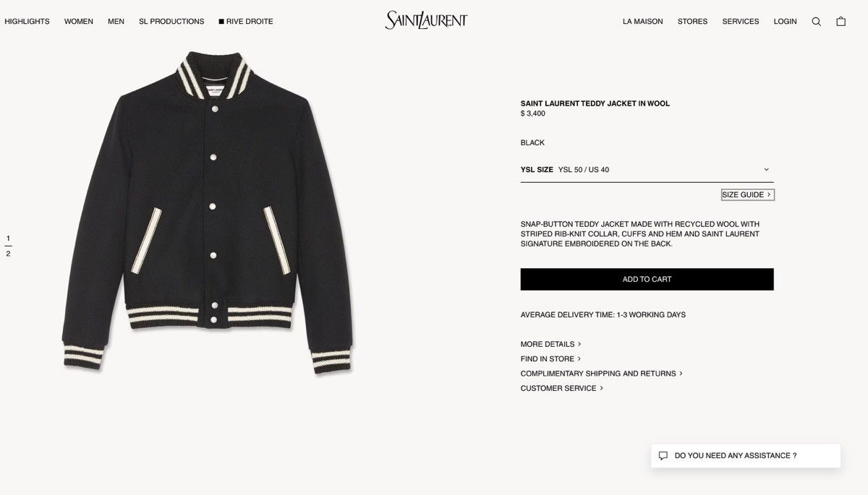The image size is (868, 495).
Task: Expand More Details section
Action: tap(550, 344)
